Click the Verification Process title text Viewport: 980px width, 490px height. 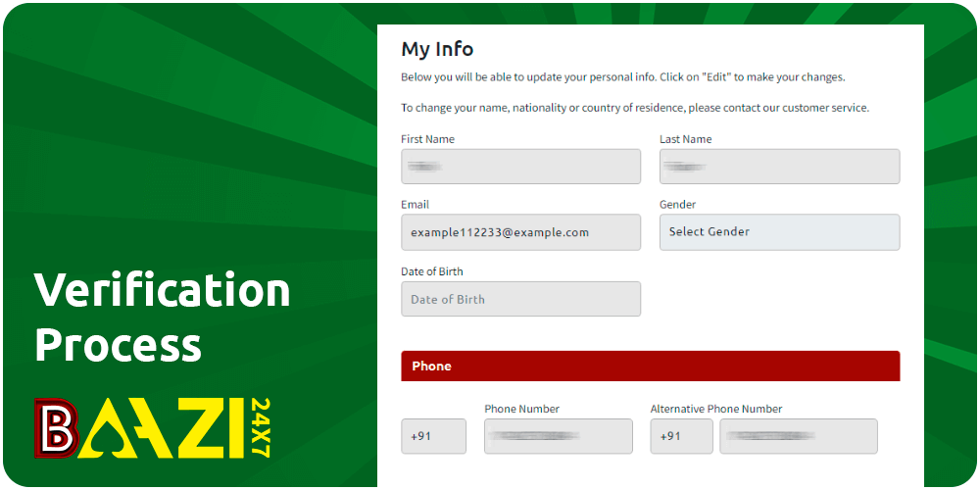point(162,318)
